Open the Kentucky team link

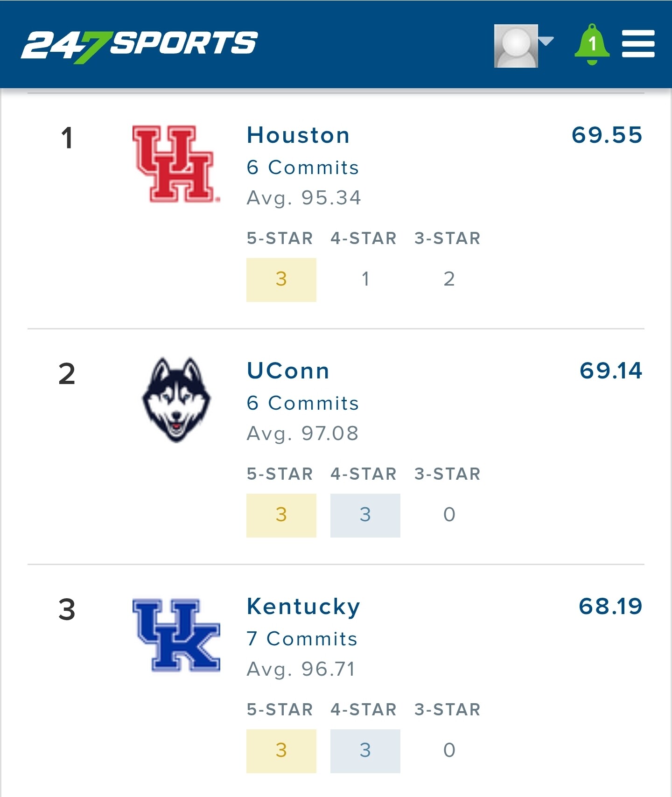click(303, 607)
